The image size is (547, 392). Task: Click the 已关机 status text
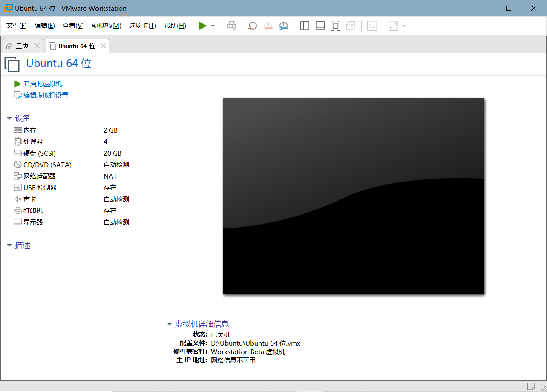221,335
